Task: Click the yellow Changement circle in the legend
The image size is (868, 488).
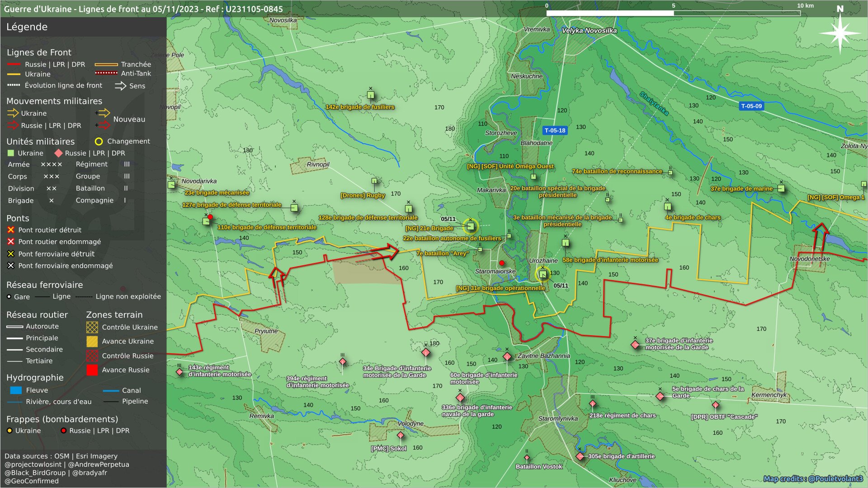Action: click(99, 141)
